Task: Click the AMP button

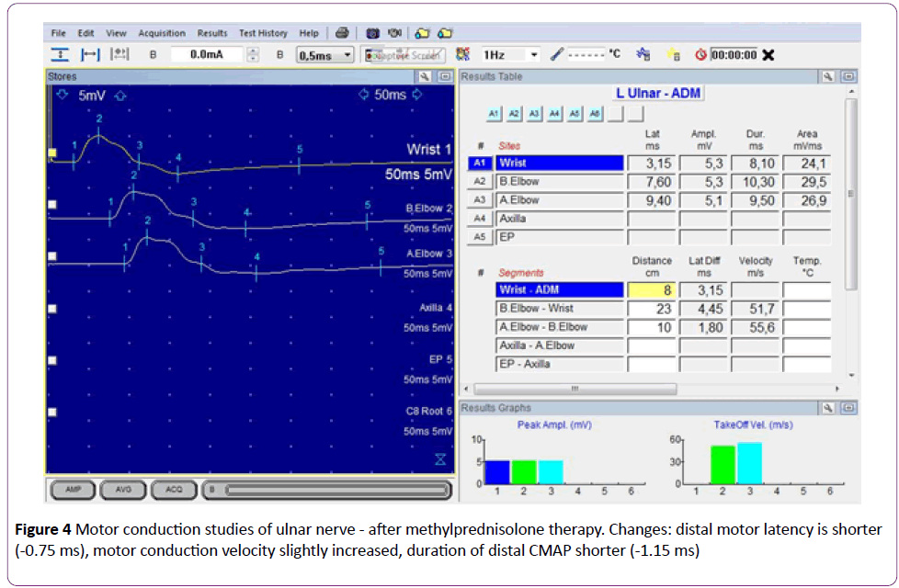Action: click(x=73, y=490)
